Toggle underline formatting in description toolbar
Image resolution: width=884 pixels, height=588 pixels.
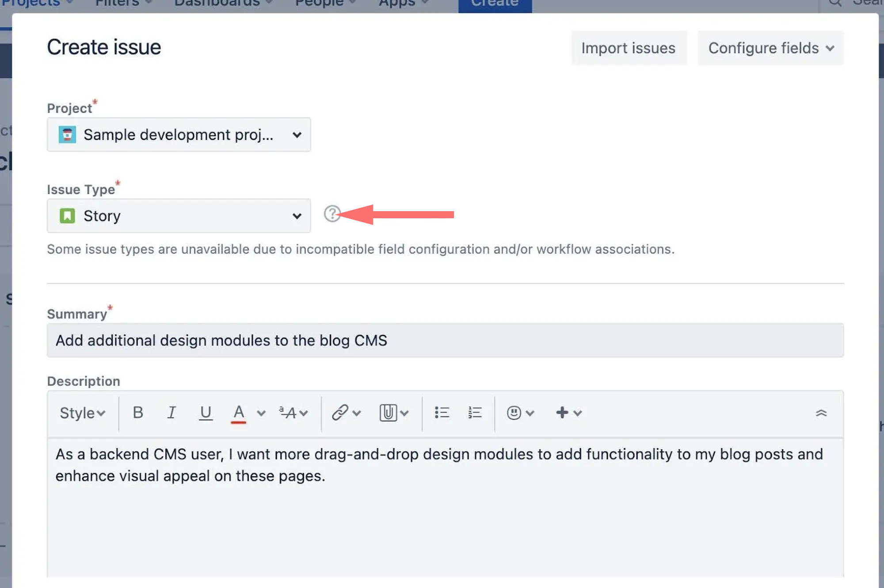206,413
